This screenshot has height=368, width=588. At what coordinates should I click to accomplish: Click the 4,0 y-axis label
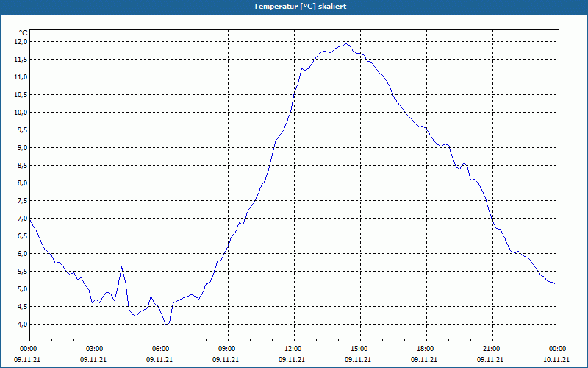(x=23, y=324)
